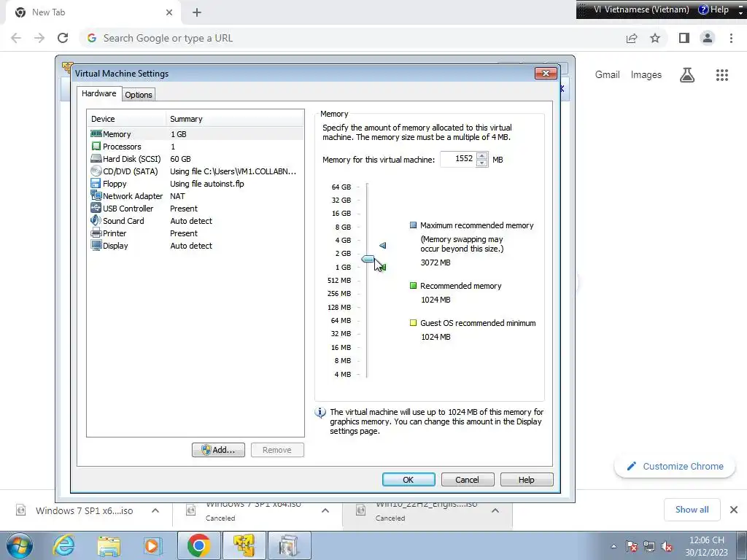Open Google Images link
The height and width of the screenshot is (560, 747).
pyautogui.click(x=646, y=75)
